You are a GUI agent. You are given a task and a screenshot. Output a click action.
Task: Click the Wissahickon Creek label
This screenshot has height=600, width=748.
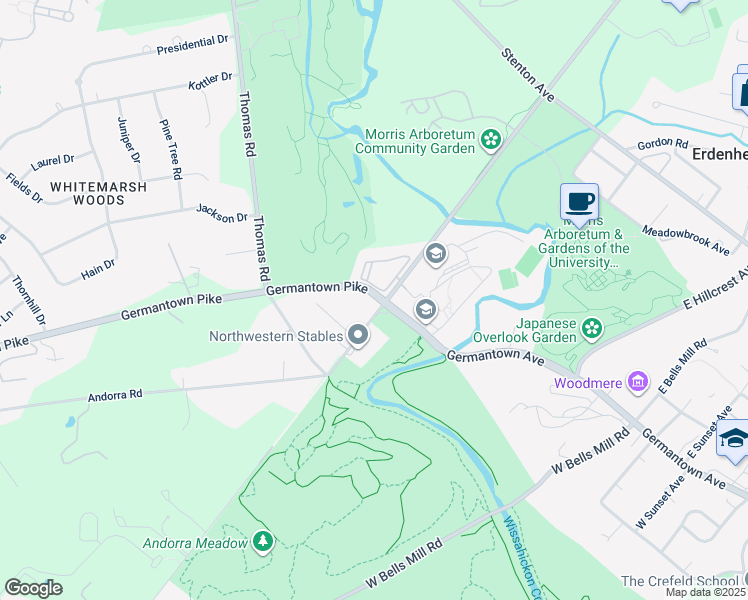tap(523, 557)
